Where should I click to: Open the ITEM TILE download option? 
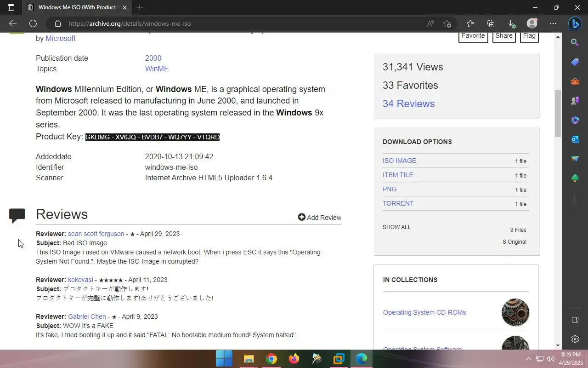pyautogui.click(x=398, y=175)
